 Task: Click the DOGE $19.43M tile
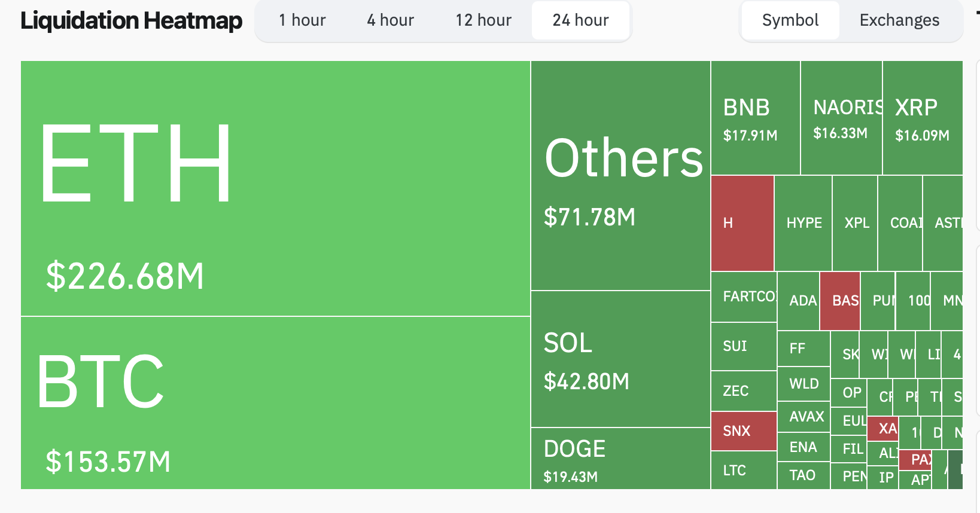[x=620, y=459]
